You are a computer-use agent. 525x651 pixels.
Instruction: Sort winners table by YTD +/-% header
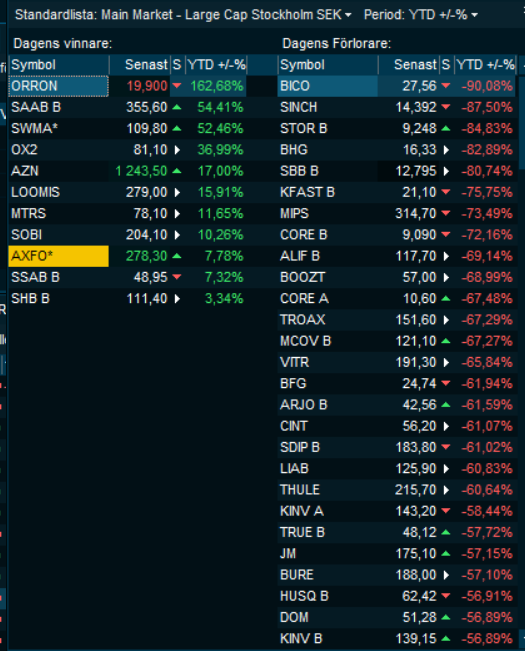pos(216,65)
